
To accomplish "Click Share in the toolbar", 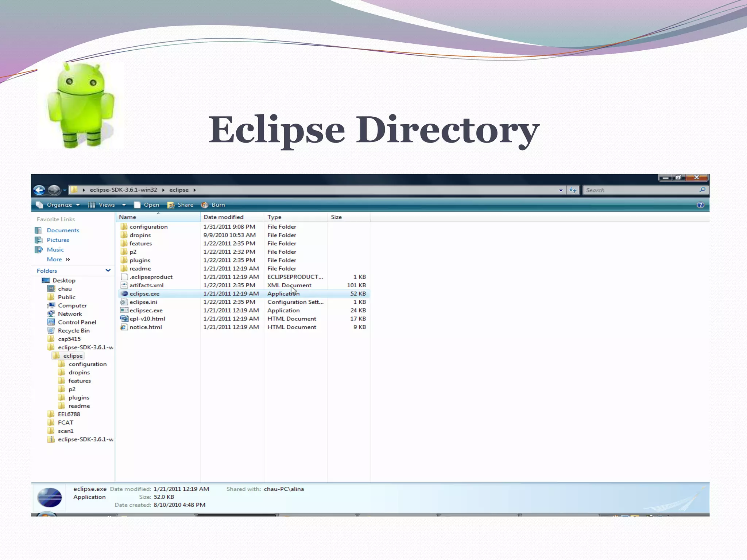I will point(181,205).
